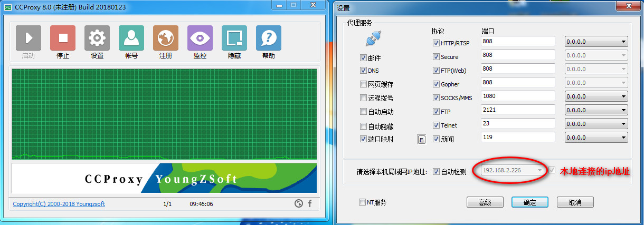This screenshot has width=644, height=225.
Task: Click the 1/1 connection count in status bar
Action: (x=167, y=204)
